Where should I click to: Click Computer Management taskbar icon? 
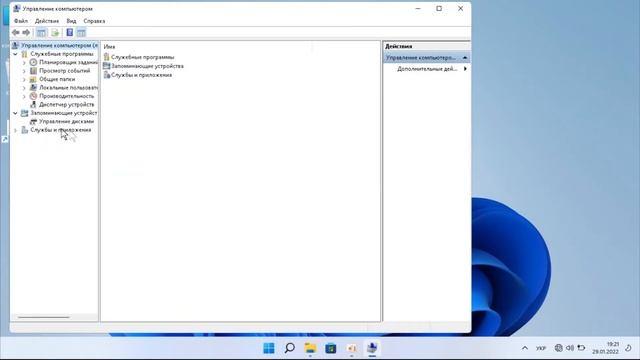pos(372,348)
